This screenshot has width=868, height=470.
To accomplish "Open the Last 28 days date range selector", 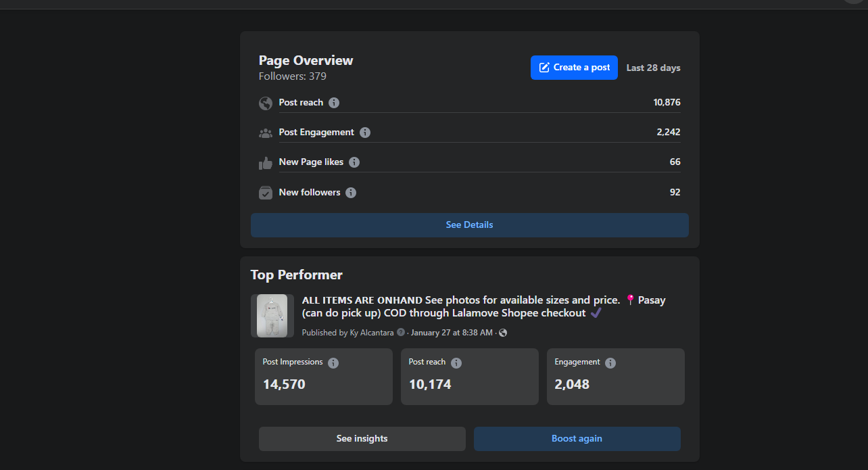I will tap(653, 68).
